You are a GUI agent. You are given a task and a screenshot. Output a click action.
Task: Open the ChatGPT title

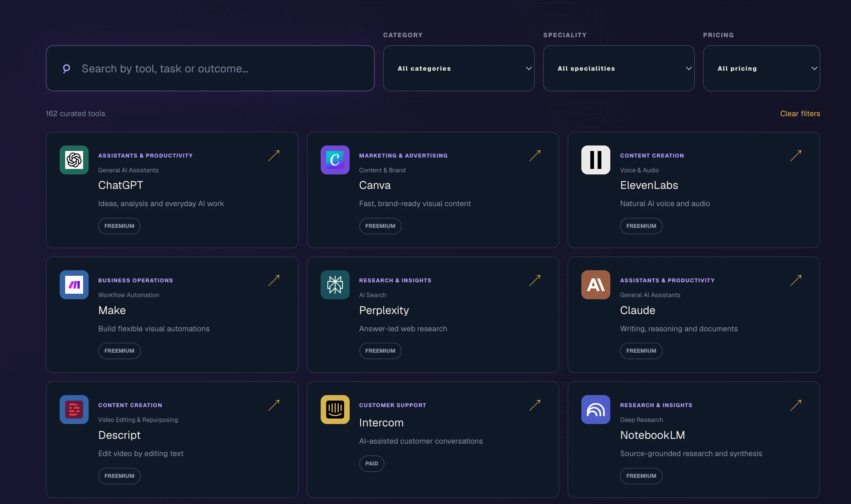click(x=121, y=185)
